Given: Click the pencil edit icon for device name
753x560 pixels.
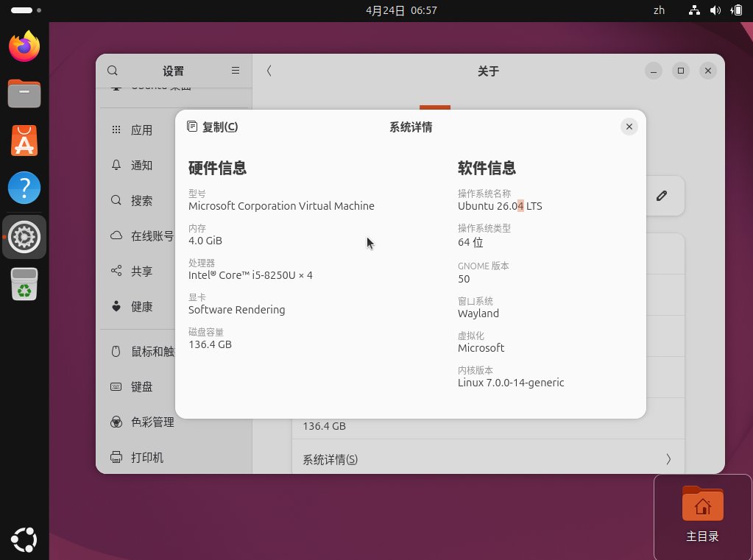Looking at the screenshot, I should pyautogui.click(x=662, y=196).
